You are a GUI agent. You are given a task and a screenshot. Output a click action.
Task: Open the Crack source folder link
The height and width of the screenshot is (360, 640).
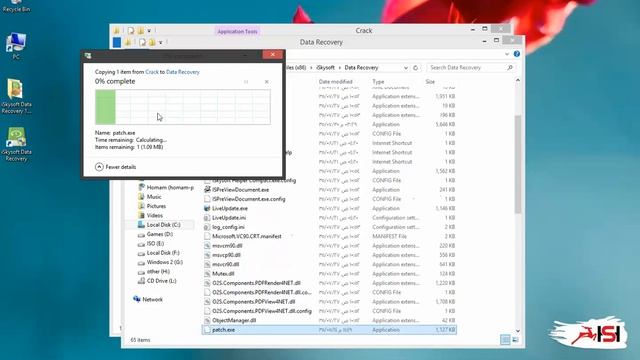pos(152,72)
